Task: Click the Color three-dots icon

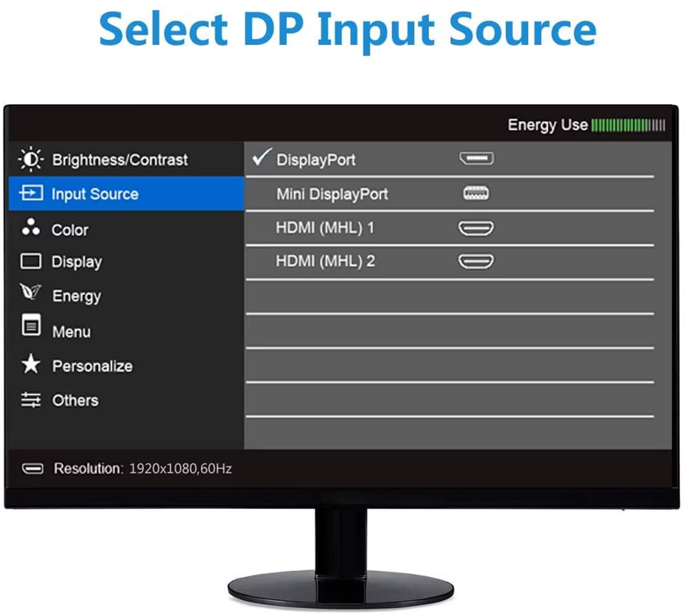Action: [31, 227]
